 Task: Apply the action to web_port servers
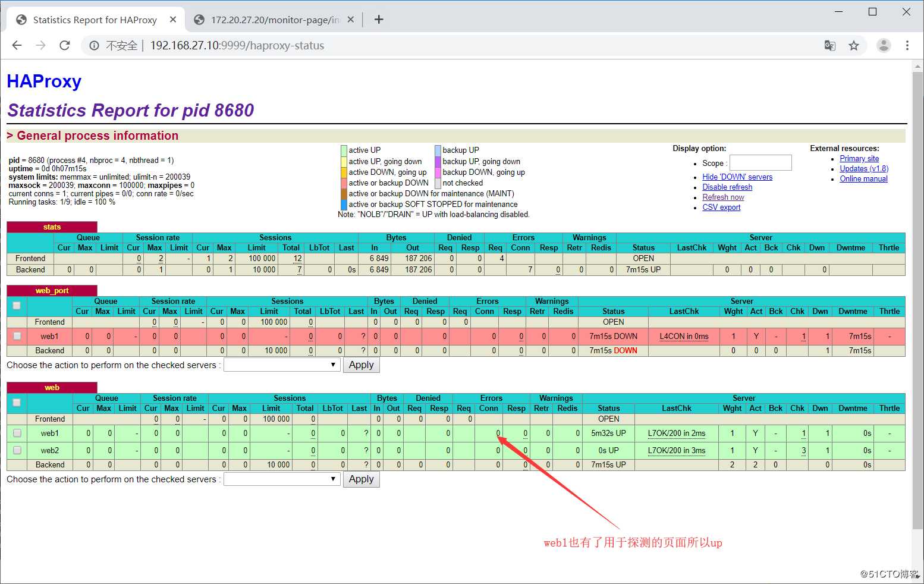[x=361, y=365]
